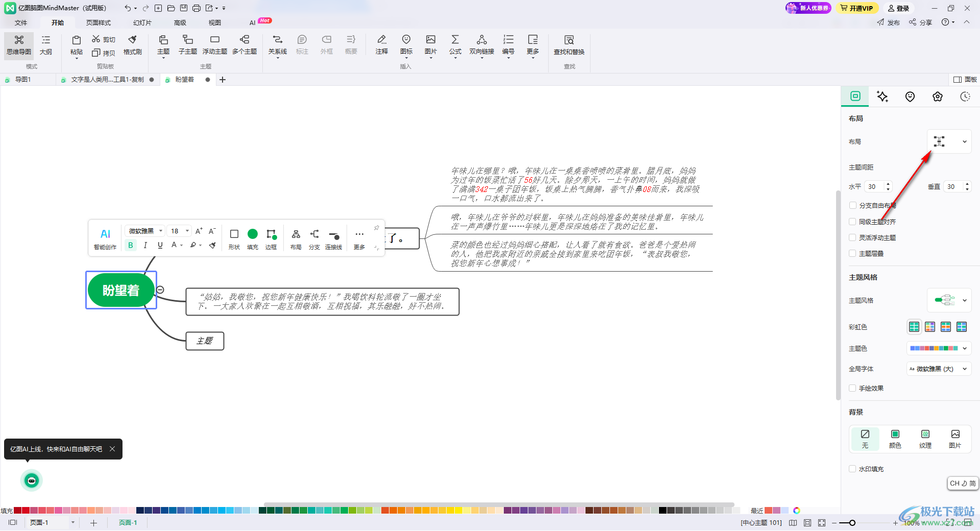Open the AI chat robot icon

32,480
